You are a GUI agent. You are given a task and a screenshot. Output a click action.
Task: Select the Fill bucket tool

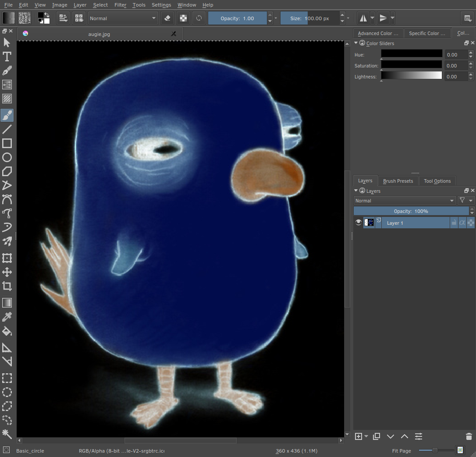pyautogui.click(x=7, y=331)
